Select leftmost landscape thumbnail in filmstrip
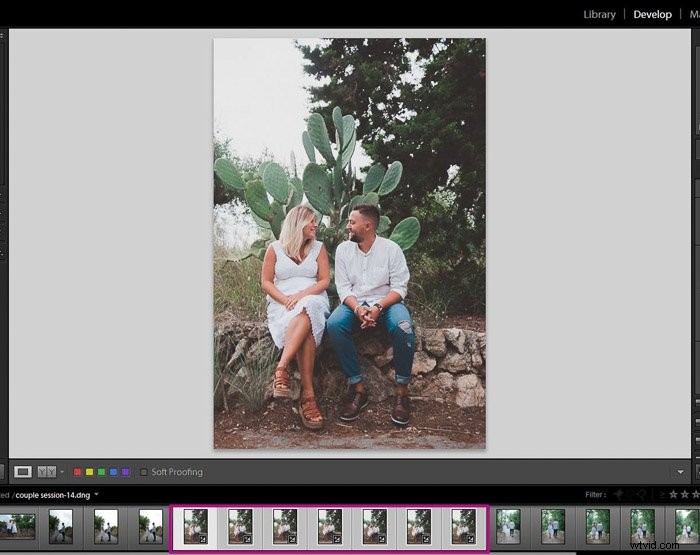This screenshot has height=555, width=700. point(17,526)
